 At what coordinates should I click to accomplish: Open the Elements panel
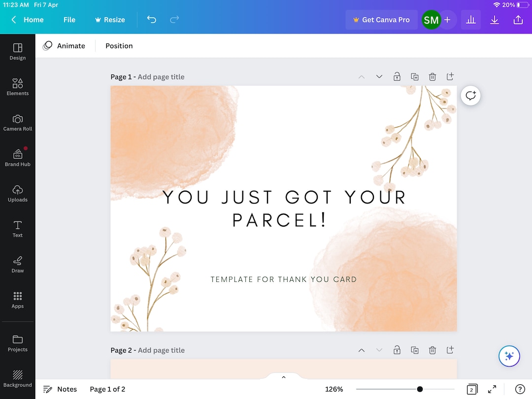(x=18, y=87)
